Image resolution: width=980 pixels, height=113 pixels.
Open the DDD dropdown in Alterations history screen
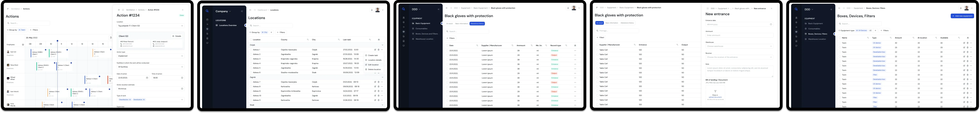pos(416,9)
